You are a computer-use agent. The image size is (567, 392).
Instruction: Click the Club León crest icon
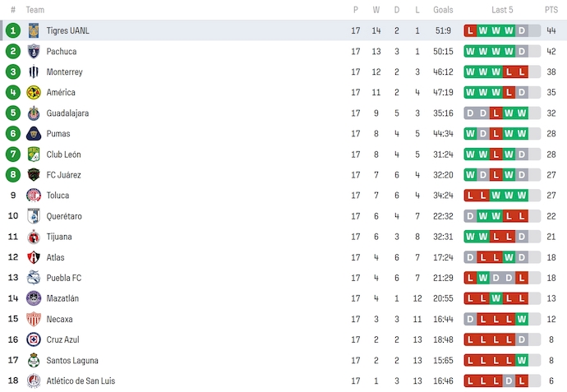pos(34,154)
